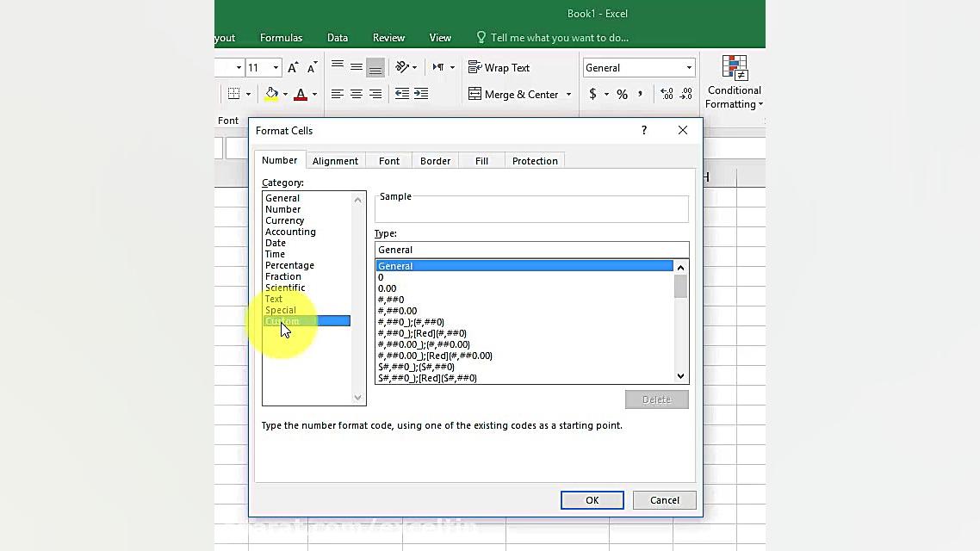Click down arrow of Type list scrollbar
Viewport: 980px width, 551px height.
[680, 376]
